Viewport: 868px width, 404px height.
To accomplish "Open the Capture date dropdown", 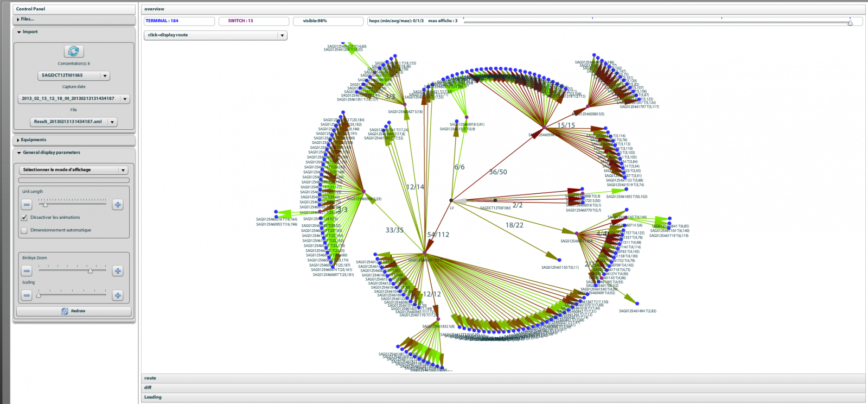I will point(125,99).
